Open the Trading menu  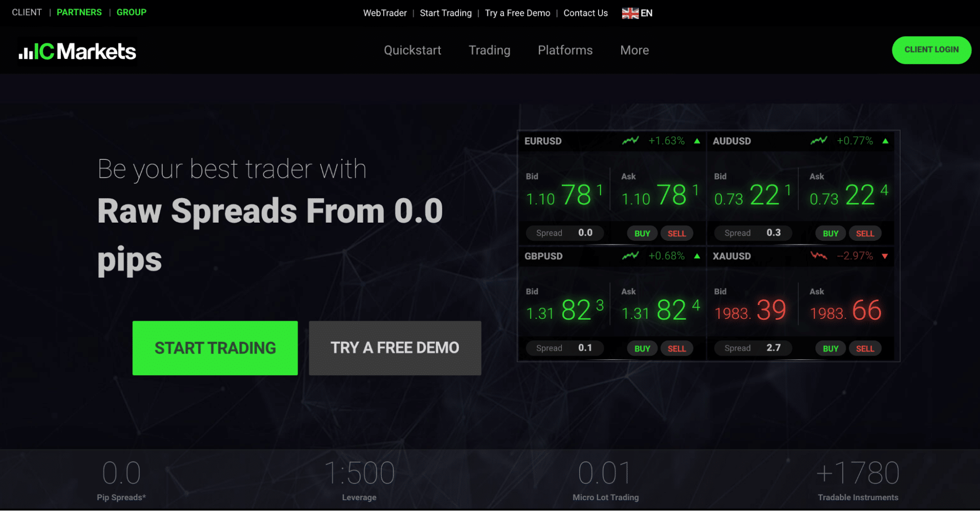click(x=489, y=50)
